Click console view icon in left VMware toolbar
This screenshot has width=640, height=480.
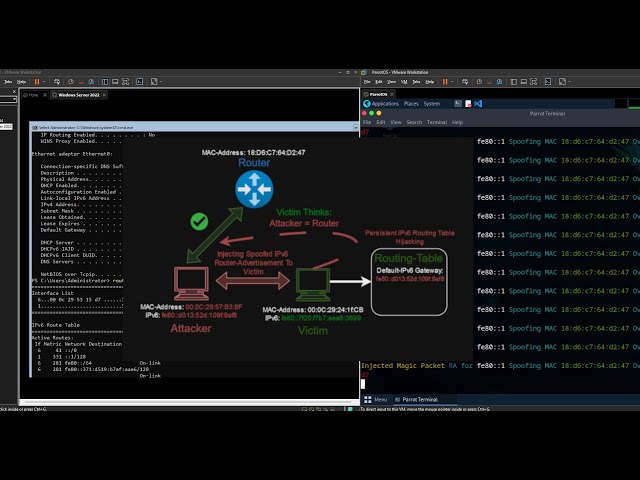point(115,82)
